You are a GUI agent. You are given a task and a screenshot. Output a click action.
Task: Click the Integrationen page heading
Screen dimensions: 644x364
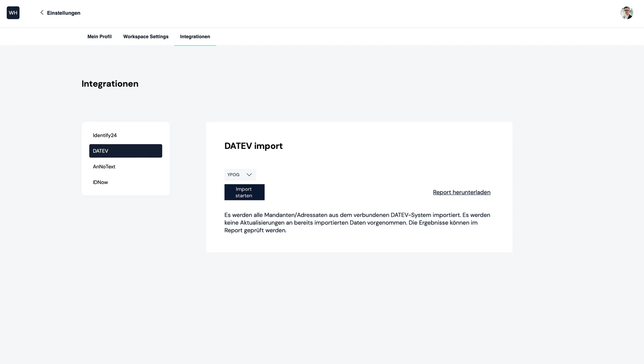[x=110, y=84]
